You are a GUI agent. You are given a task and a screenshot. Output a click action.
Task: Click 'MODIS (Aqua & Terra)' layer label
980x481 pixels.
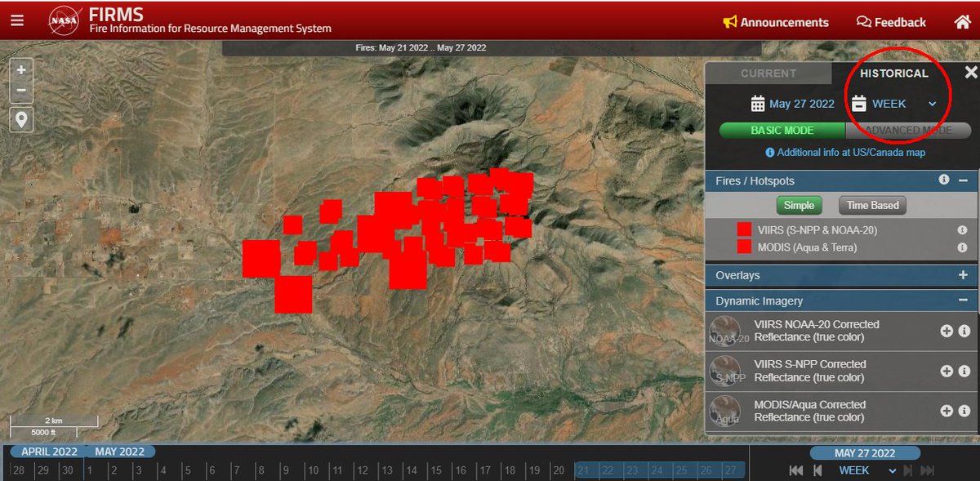click(x=808, y=247)
